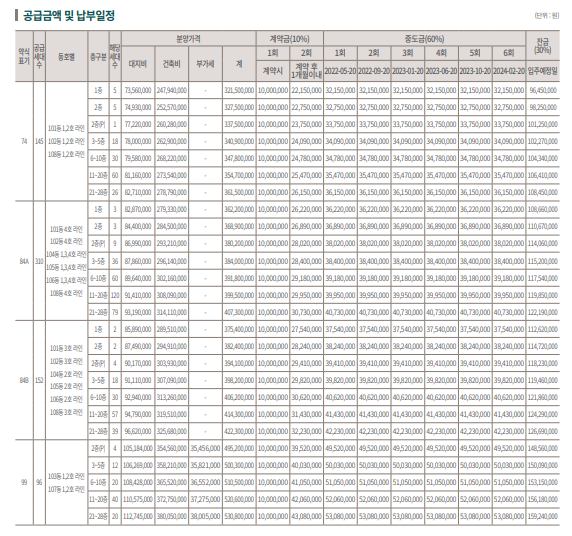
Task: Click the building cost '314,110,000'
Action: coord(171,312)
